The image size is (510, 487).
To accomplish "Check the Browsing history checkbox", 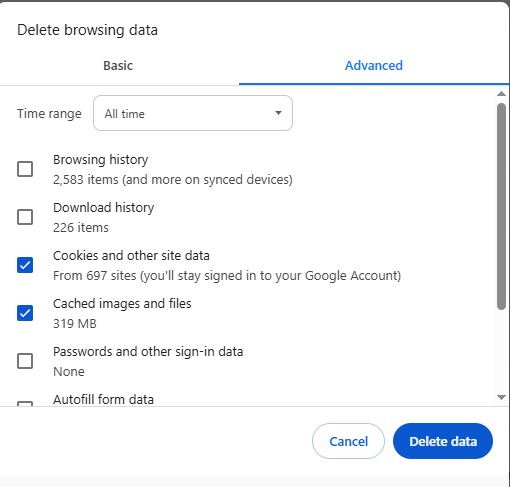I will tap(25, 169).
